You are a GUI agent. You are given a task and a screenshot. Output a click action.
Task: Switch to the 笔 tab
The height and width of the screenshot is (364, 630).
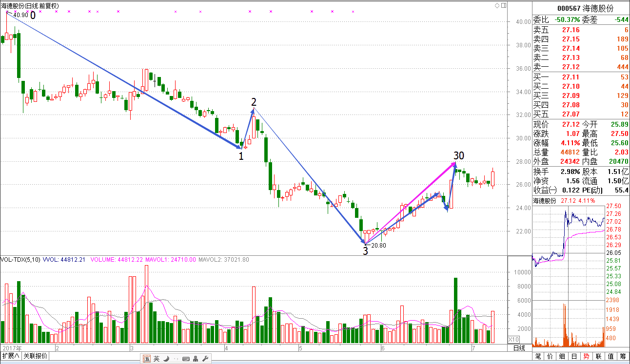pos(538,356)
